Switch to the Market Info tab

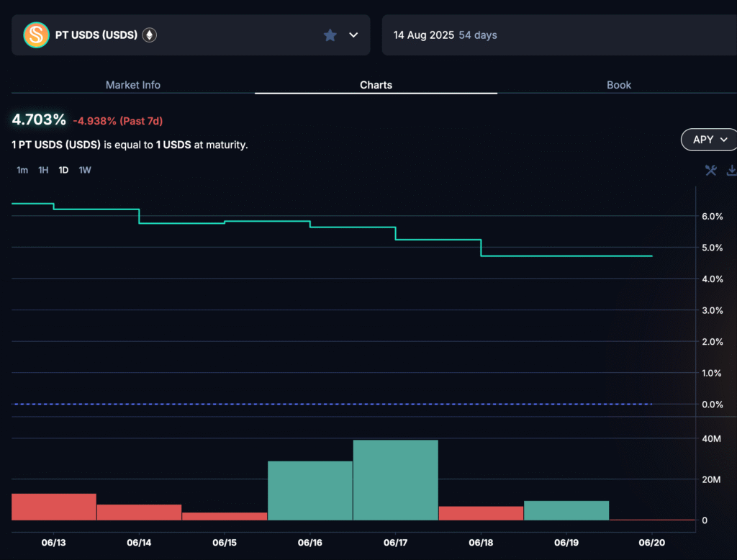[x=133, y=85]
